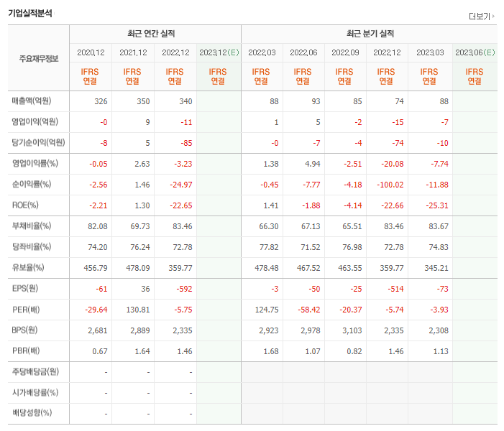Click the 456.79 reserve ratio value
The image size is (504, 431).
96,268
